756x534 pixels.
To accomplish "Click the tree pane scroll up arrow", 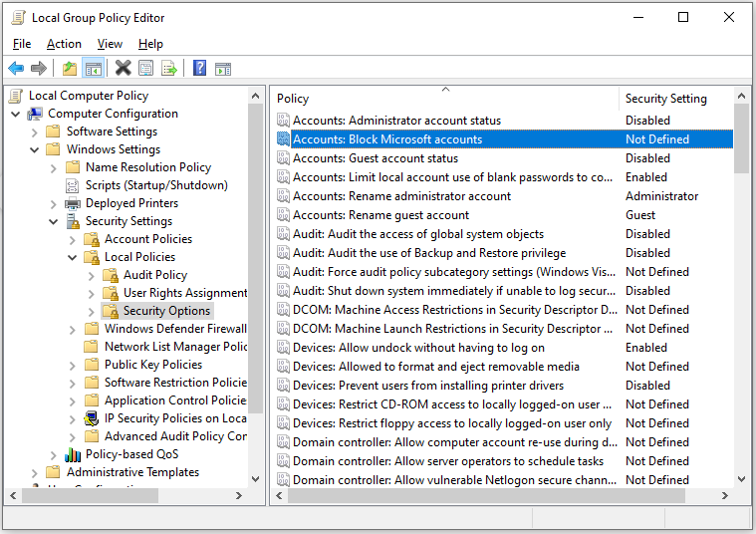I will (256, 96).
